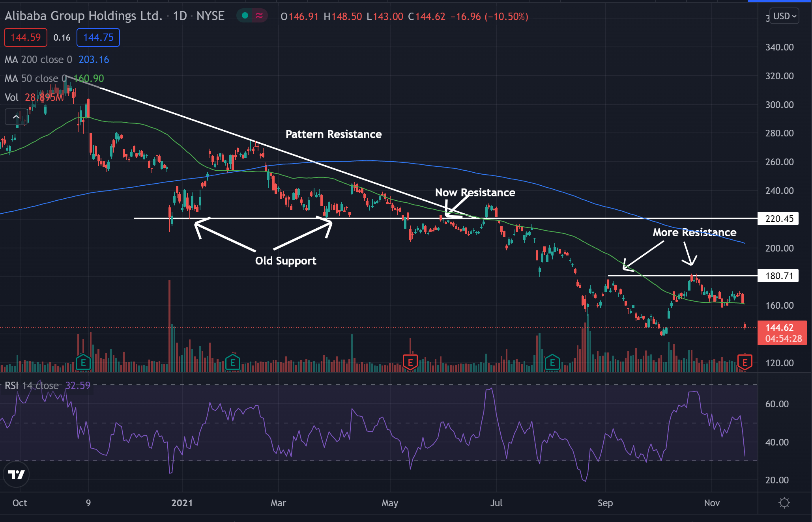812x522 pixels.
Task: Open the USD currency dropdown
Action: [x=784, y=16]
